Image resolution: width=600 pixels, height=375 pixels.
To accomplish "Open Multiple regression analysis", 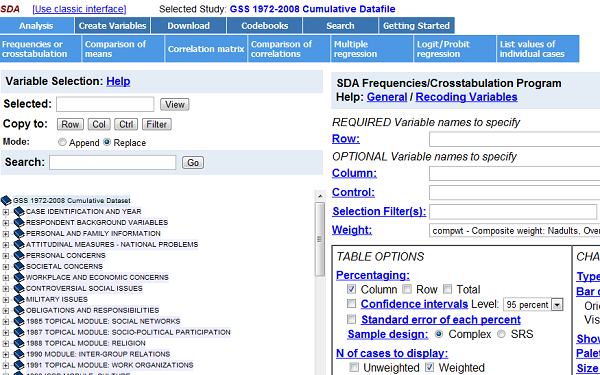I will [x=372, y=49].
